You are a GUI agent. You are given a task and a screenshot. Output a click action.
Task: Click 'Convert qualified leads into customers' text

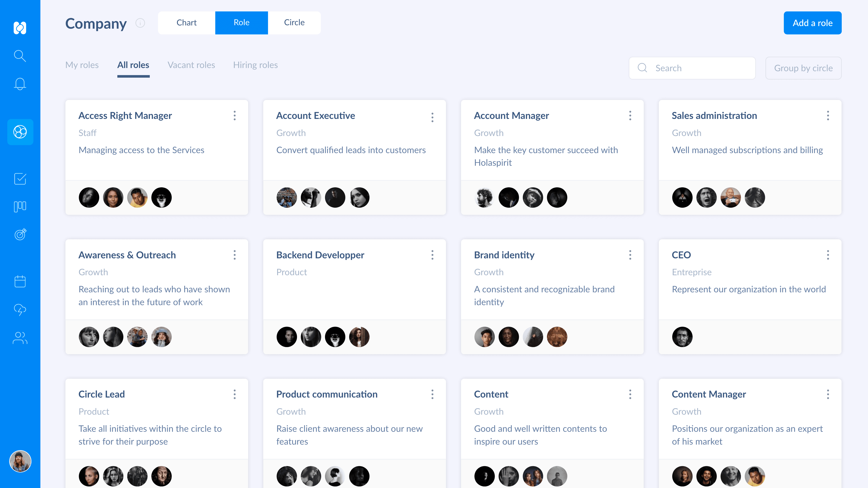point(351,150)
